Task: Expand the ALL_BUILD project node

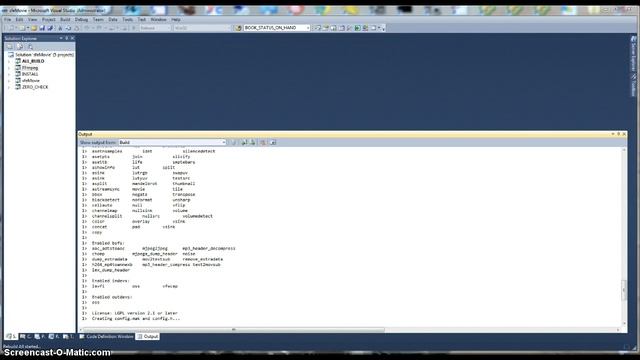Action: click(x=9, y=61)
